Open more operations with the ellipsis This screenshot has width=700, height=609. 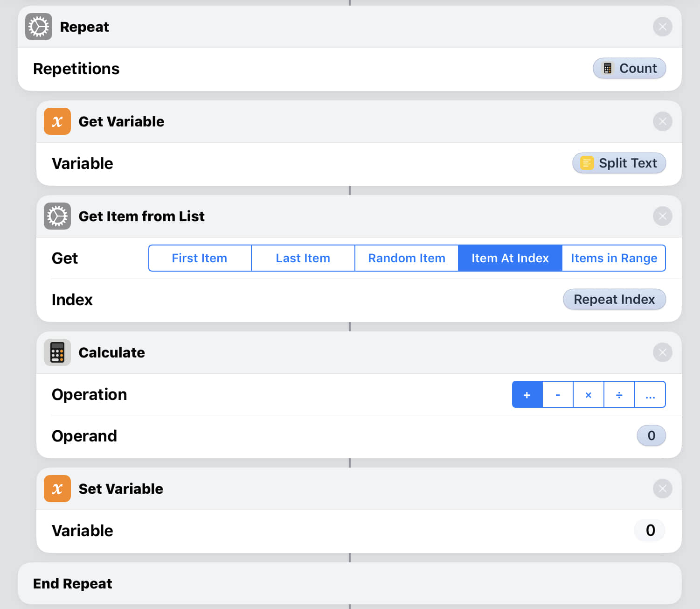(650, 395)
